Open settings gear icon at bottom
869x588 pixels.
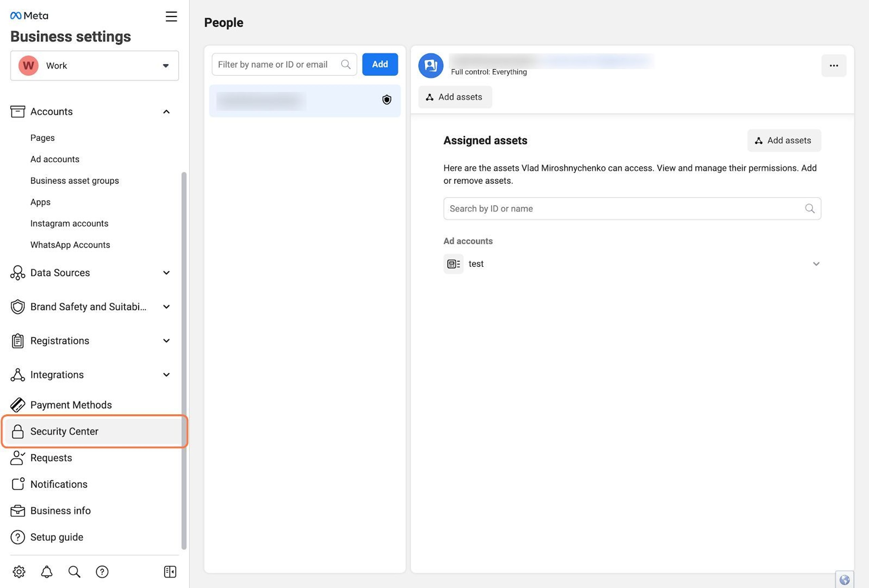click(19, 571)
